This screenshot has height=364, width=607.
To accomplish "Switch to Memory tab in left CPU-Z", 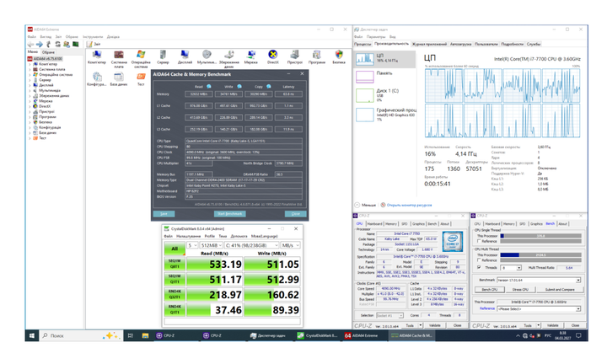I will tap(391, 224).
